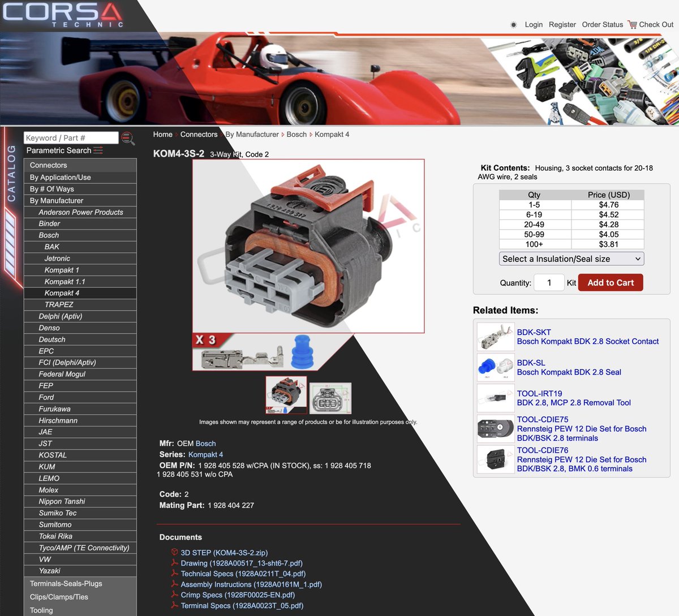Select the first connector photo thumbnail
Screen dimensions: 679x616
tap(286, 395)
